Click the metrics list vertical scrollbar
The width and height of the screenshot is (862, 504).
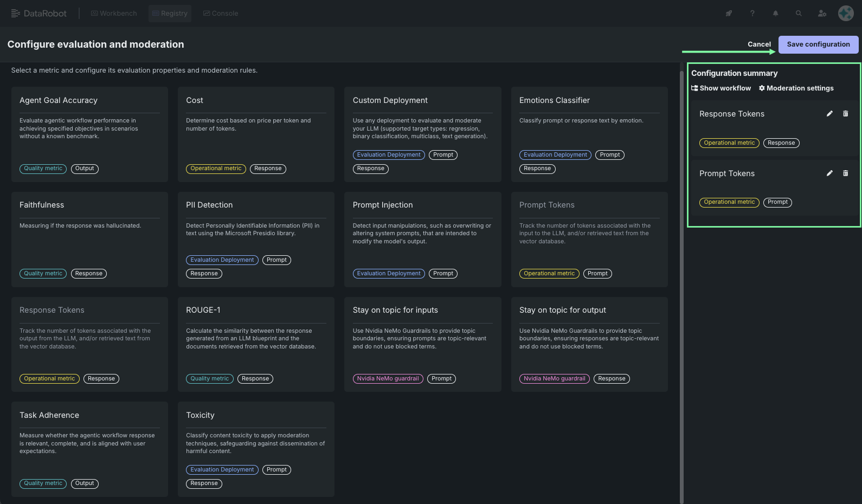(x=681, y=282)
